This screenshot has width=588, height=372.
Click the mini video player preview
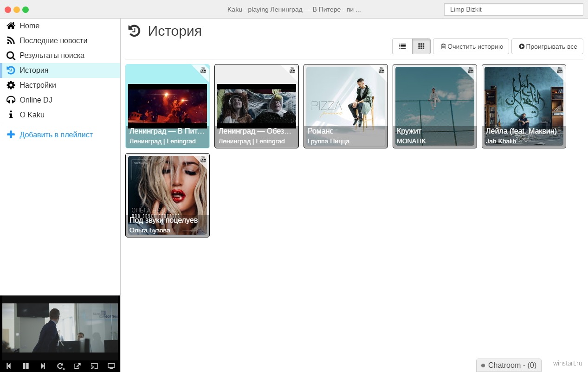point(60,328)
